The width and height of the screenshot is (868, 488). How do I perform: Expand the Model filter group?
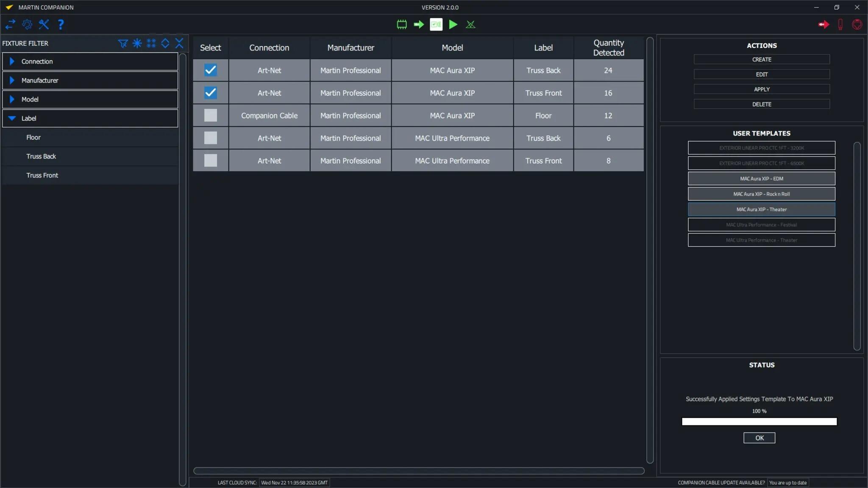[x=90, y=99]
